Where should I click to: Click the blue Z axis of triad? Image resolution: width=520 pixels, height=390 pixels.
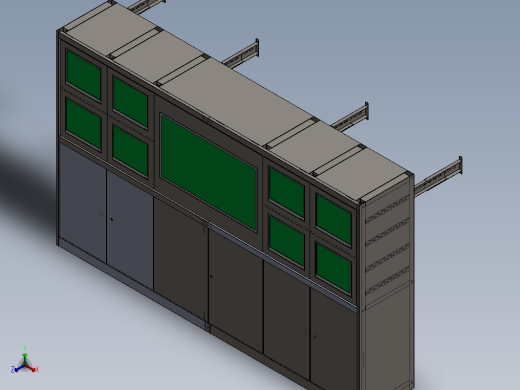point(17,369)
